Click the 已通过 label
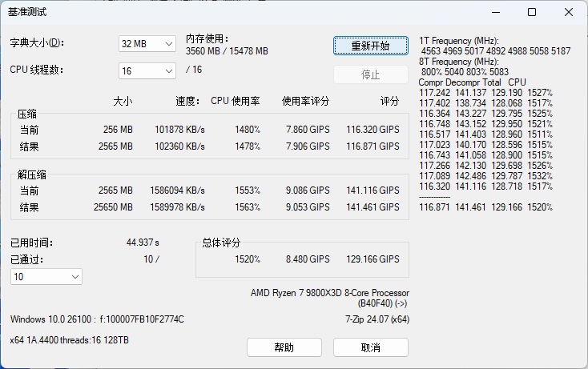588x369 pixels. pyautogui.click(x=26, y=259)
